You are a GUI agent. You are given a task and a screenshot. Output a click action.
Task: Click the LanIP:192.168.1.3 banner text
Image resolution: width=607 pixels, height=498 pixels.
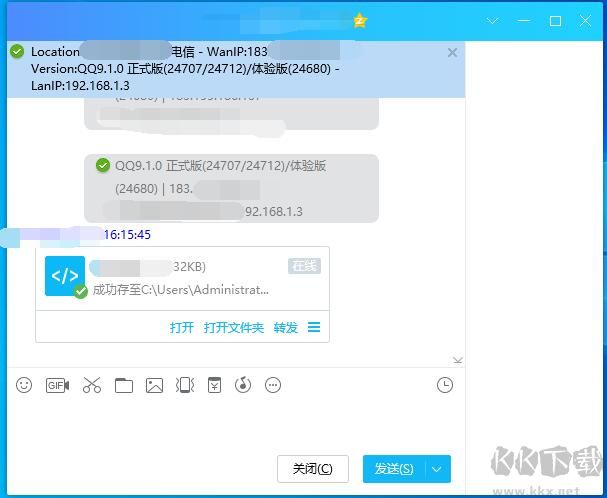pos(80,86)
